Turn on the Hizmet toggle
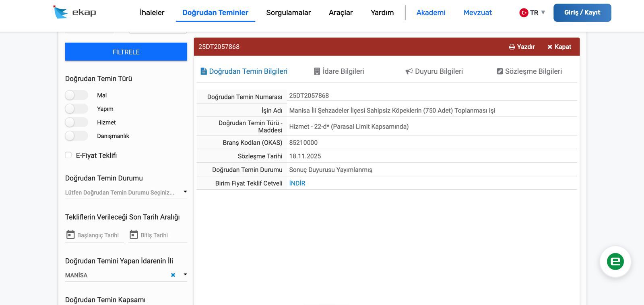644x305 pixels. click(76, 122)
